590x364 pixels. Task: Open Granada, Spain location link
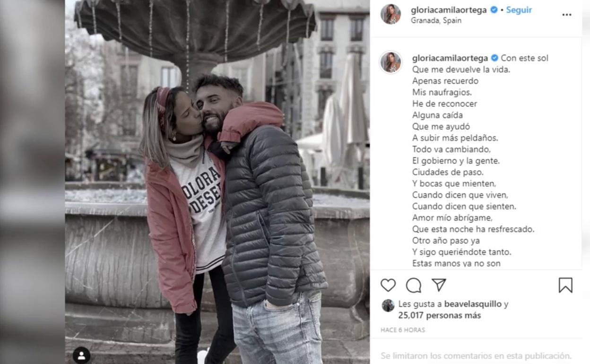436,20
